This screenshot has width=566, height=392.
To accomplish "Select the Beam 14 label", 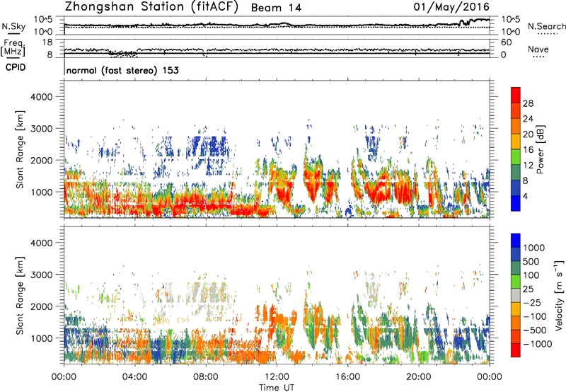I will coord(276,8).
